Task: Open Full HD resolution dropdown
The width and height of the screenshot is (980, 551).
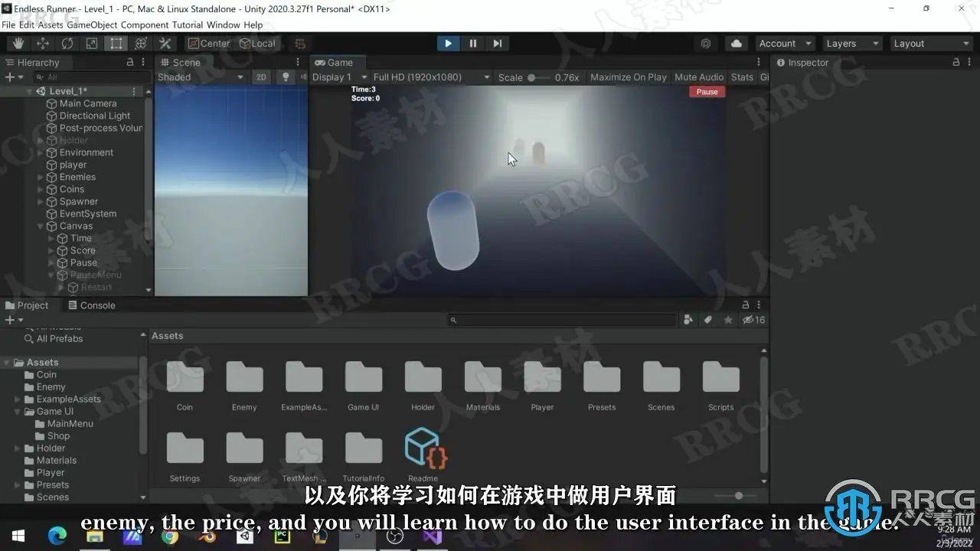Action: 431,77
